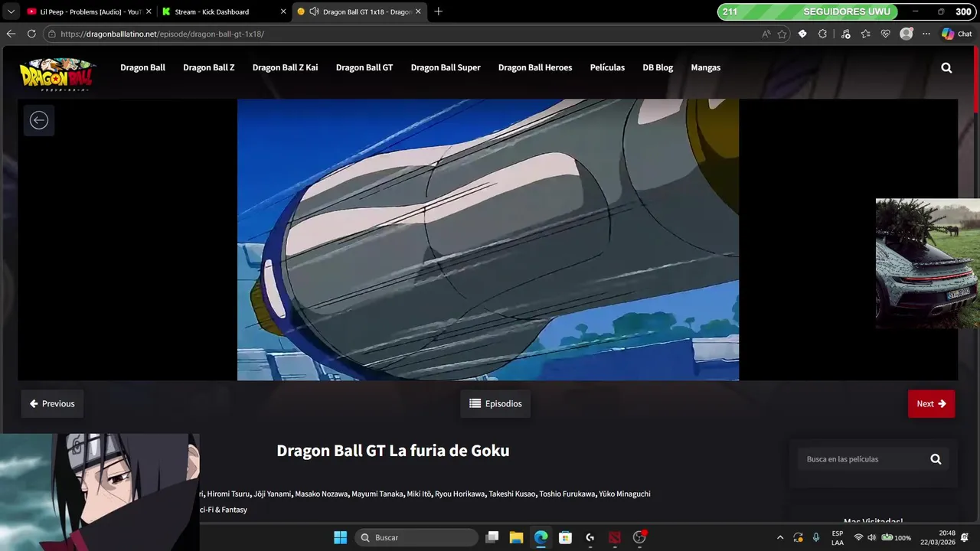Click Miki Itō cast link
The width and height of the screenshot is (980, 551).
pos(419,494)
